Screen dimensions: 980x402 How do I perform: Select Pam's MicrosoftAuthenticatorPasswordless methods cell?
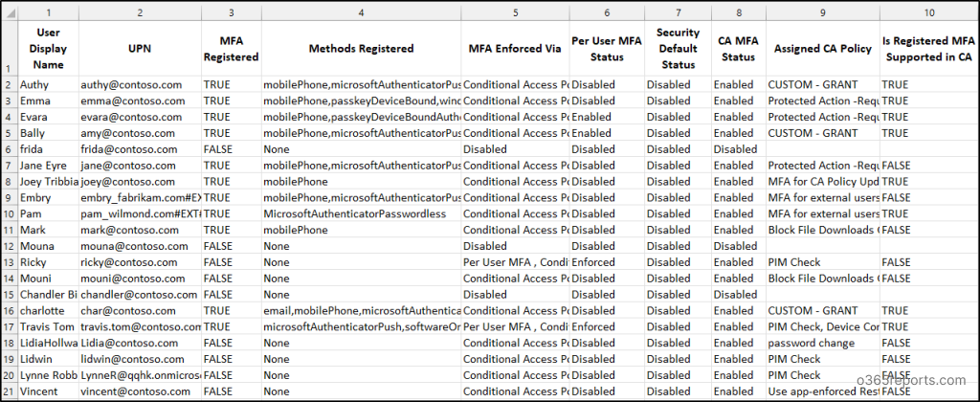[361, 213]
